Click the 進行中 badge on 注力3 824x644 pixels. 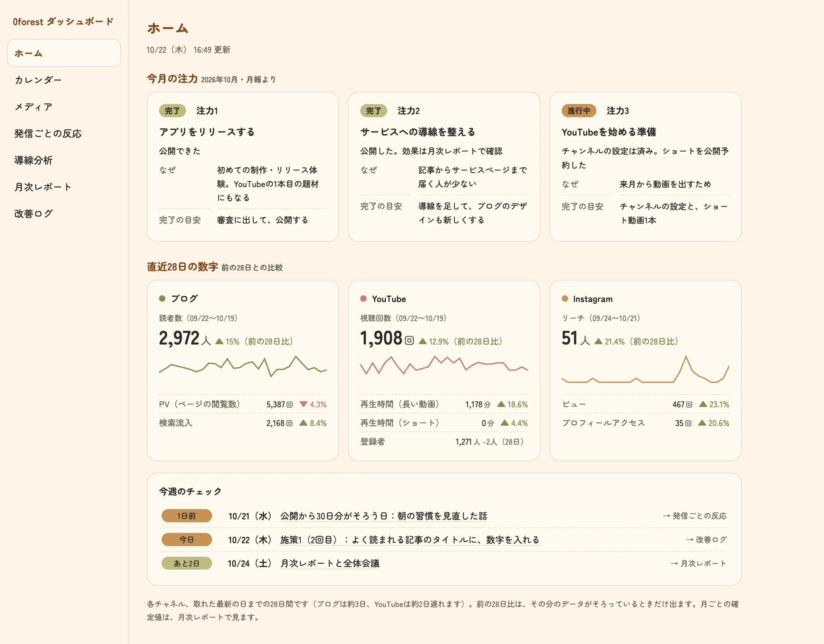pyautogui.click(x=579, y=110)
